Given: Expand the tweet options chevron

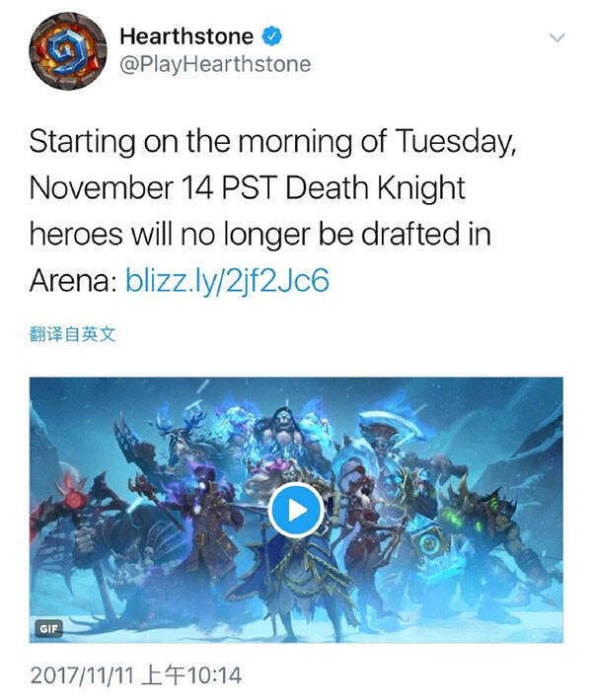Looking at the screenshot, I should pyautogui.click(x=557, y=37).
